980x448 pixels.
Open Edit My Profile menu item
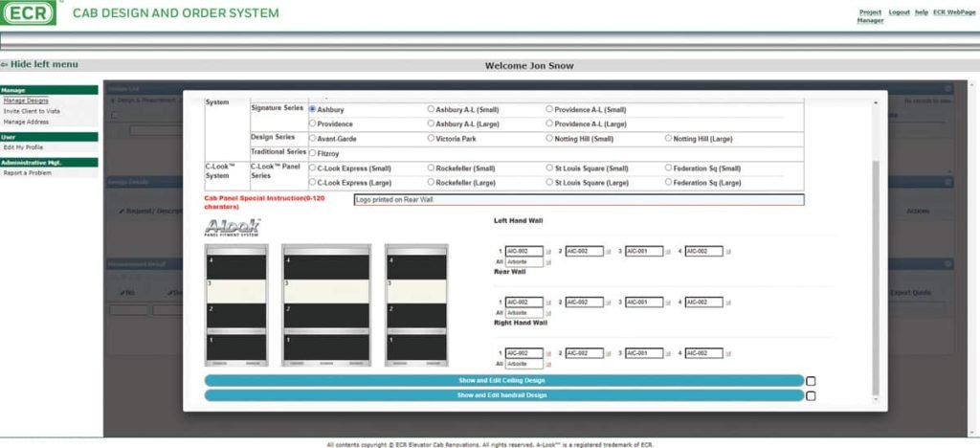[23, 147]
